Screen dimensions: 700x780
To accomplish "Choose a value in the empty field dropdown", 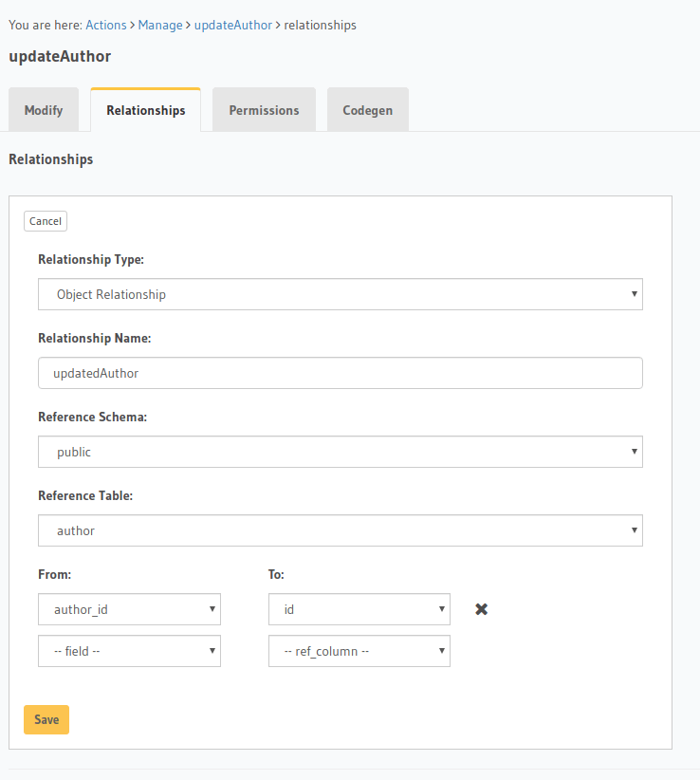I will [129, 651].
